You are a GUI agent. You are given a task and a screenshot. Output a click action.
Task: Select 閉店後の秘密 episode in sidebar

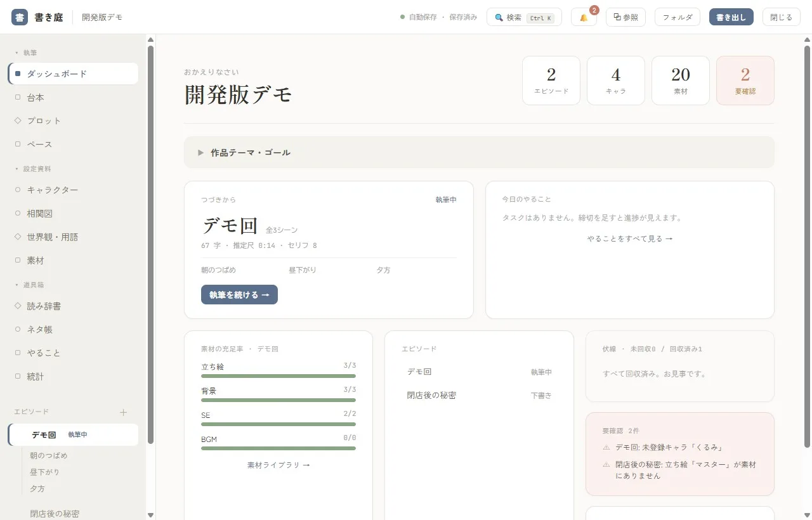tap(55, 514)
